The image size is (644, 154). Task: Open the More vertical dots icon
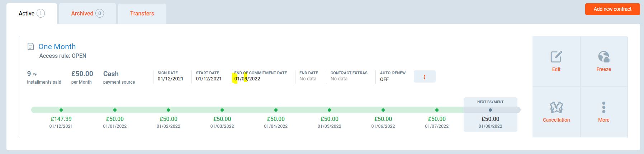(603, 107)
